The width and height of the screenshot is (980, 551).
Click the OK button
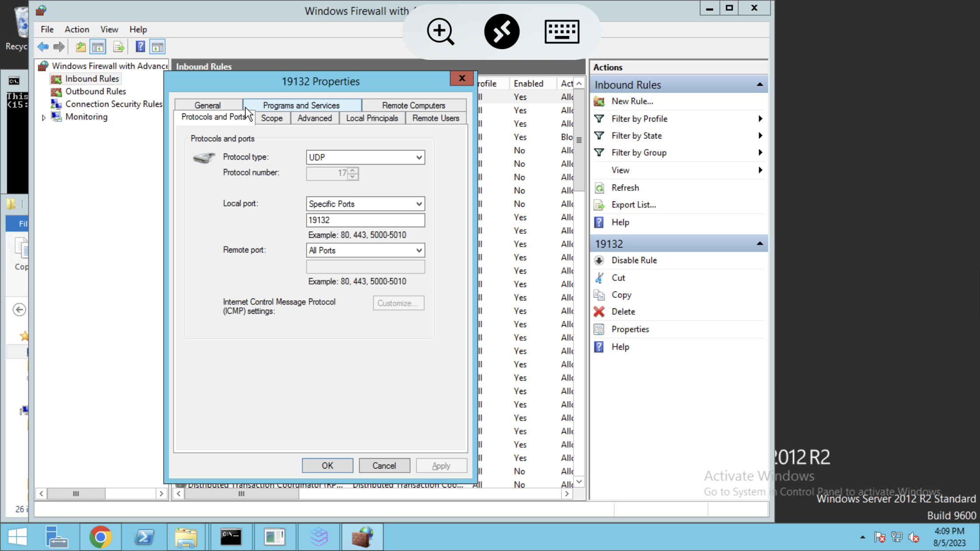click(327, 465)
